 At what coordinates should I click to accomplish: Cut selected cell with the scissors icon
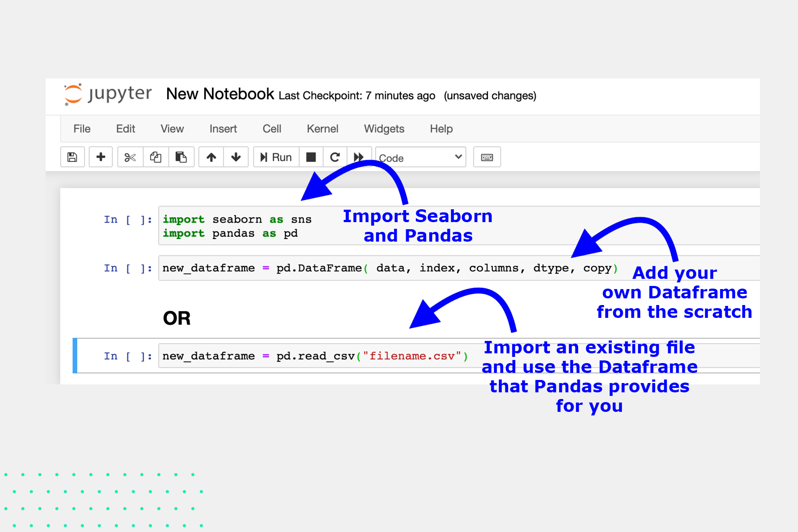pyautogui.click(x=130, y=157)
